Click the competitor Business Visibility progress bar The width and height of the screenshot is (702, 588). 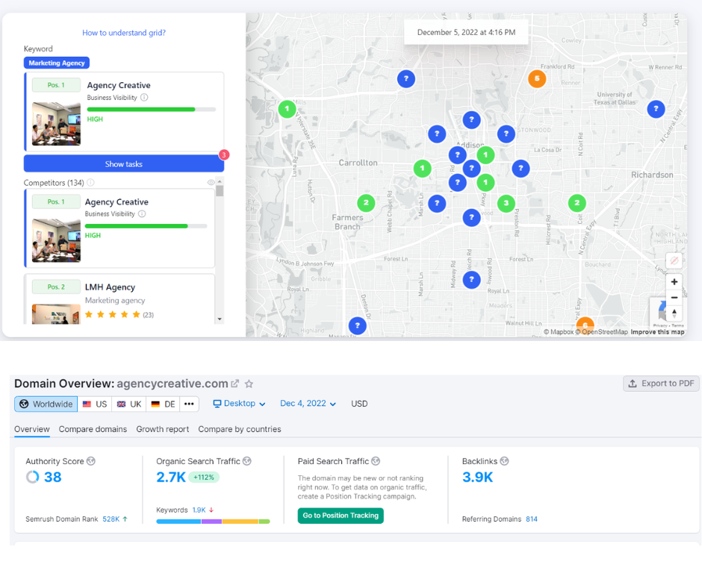146,226
